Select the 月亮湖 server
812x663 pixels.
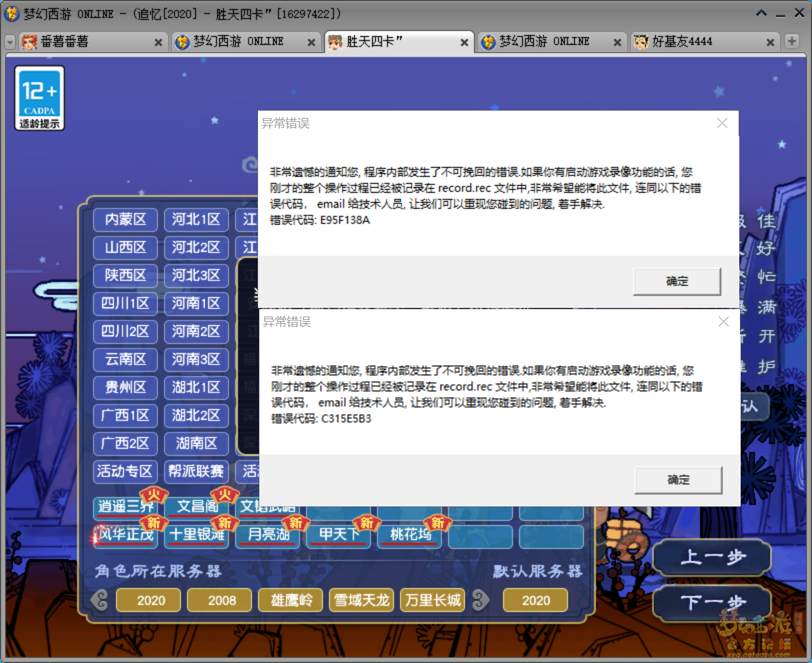268,535
